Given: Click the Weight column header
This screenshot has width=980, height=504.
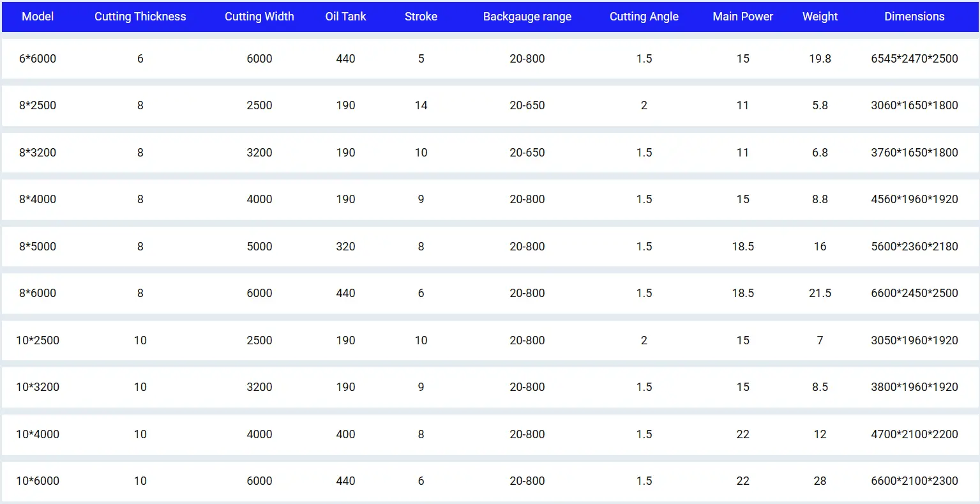Looking at the screenshot, I should (820, 17).
